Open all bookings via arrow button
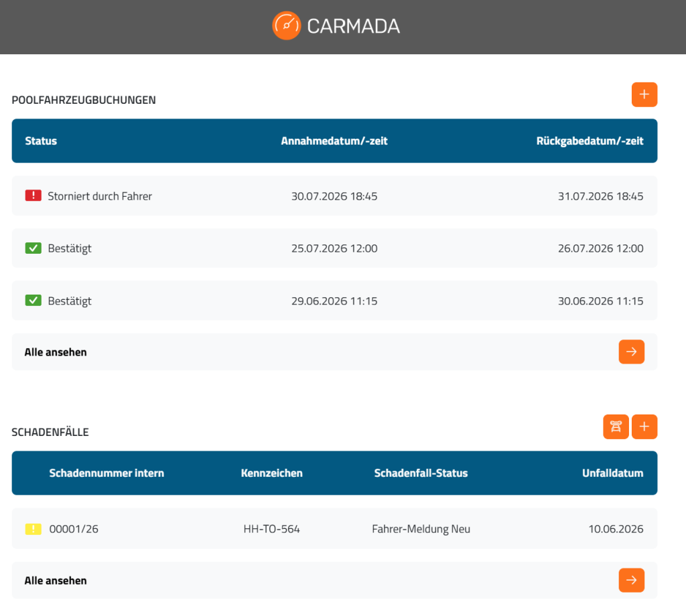The width and height of the screenshot is (686, 616). [631, 352]
